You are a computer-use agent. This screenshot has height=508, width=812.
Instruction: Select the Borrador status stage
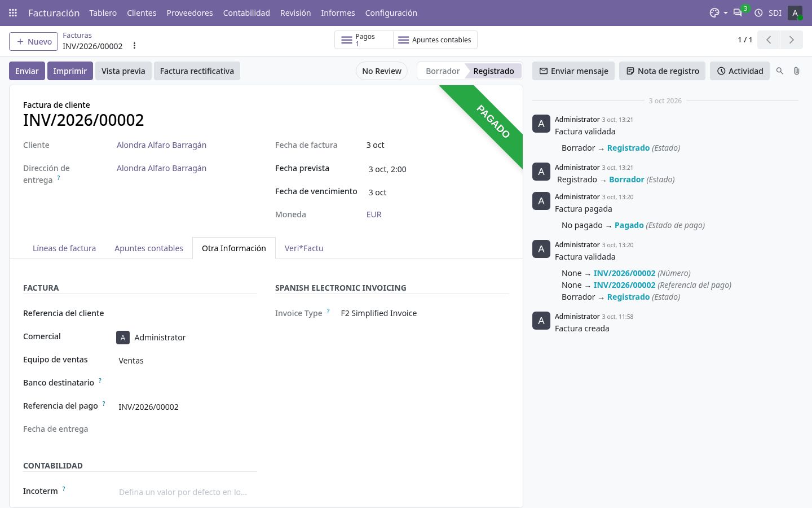(443, 71)
